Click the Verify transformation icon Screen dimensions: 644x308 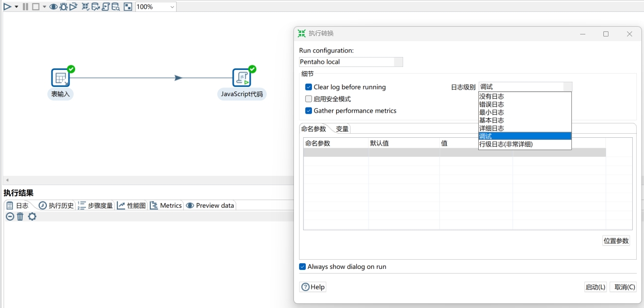pos(85,7)
